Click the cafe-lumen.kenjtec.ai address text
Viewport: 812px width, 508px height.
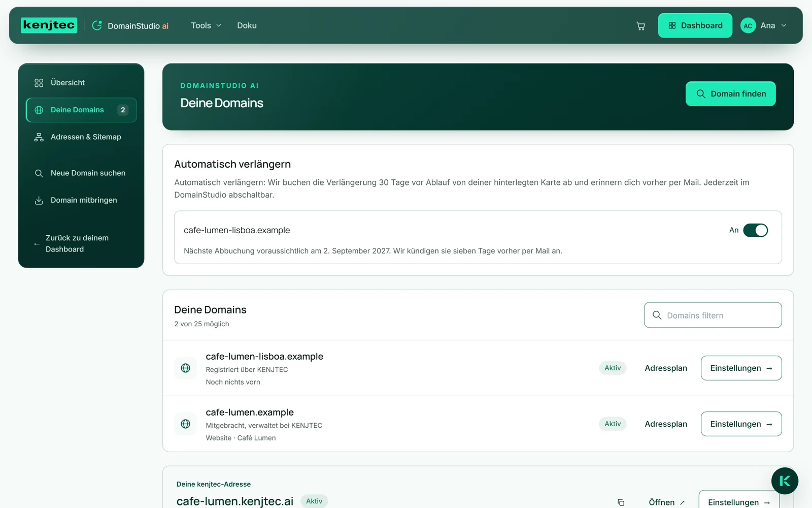[x=235, y=501]
